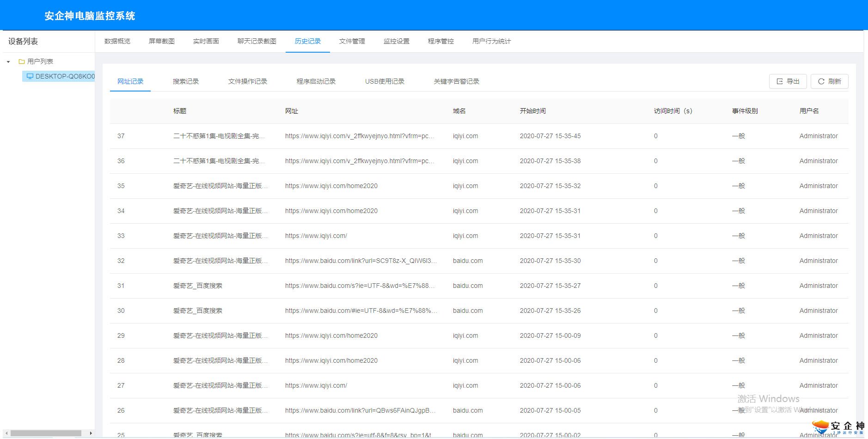Click visit time 0 in row 30
Screen dimensions: 868x439
656,311
